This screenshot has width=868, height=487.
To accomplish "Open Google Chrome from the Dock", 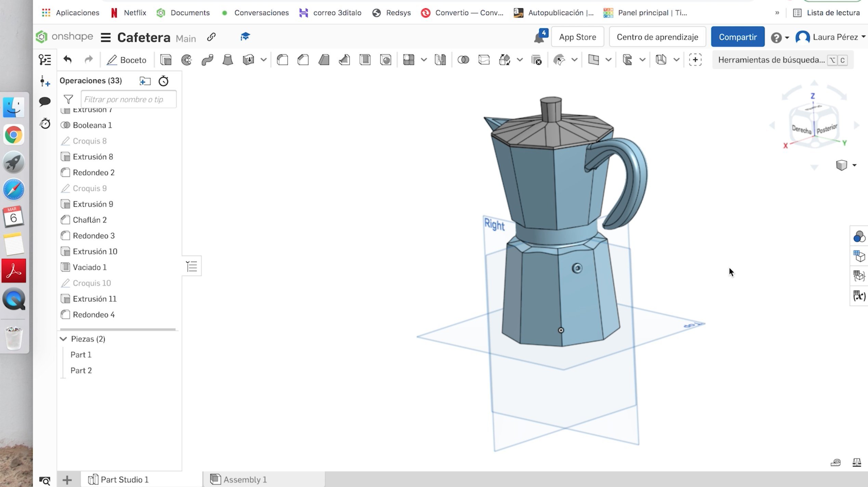I will click(x=14, y=135).
